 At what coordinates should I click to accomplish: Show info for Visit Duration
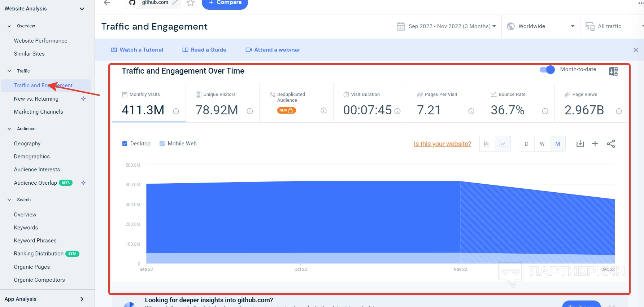coord(397,111)
